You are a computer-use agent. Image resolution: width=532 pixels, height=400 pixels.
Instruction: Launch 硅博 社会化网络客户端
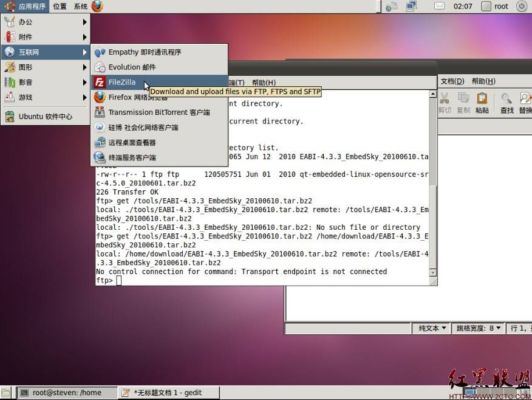(x=160, y=127)
